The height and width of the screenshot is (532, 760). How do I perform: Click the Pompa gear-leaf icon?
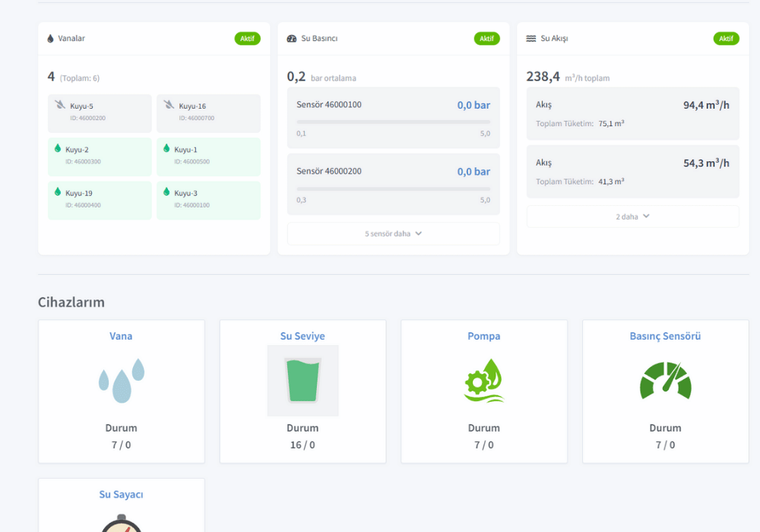tap(484, 381)
